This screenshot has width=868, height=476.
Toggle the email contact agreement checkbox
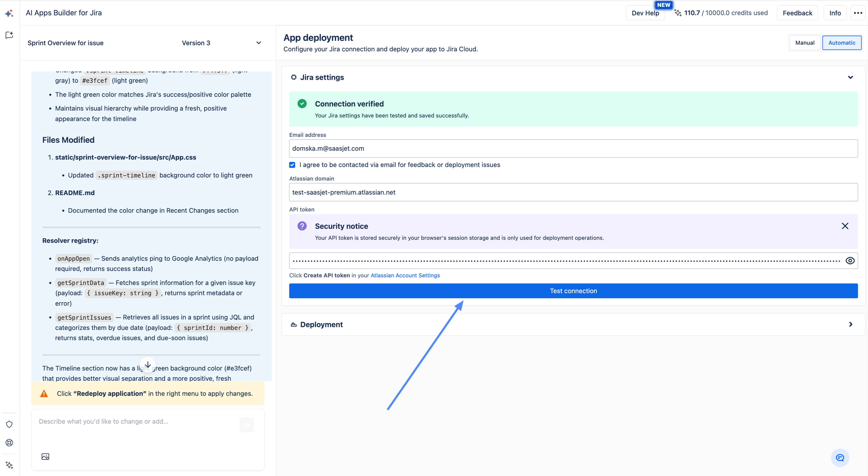292,165
